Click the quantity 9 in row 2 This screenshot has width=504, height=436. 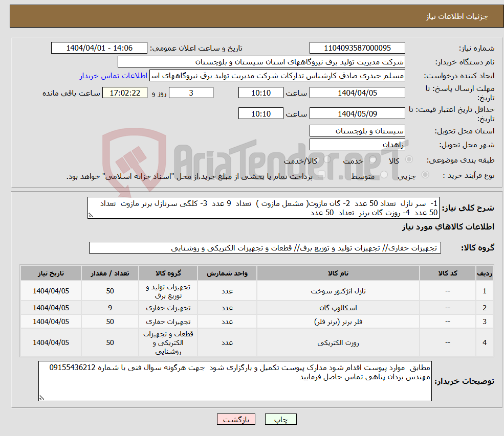[x=110, y=308]
